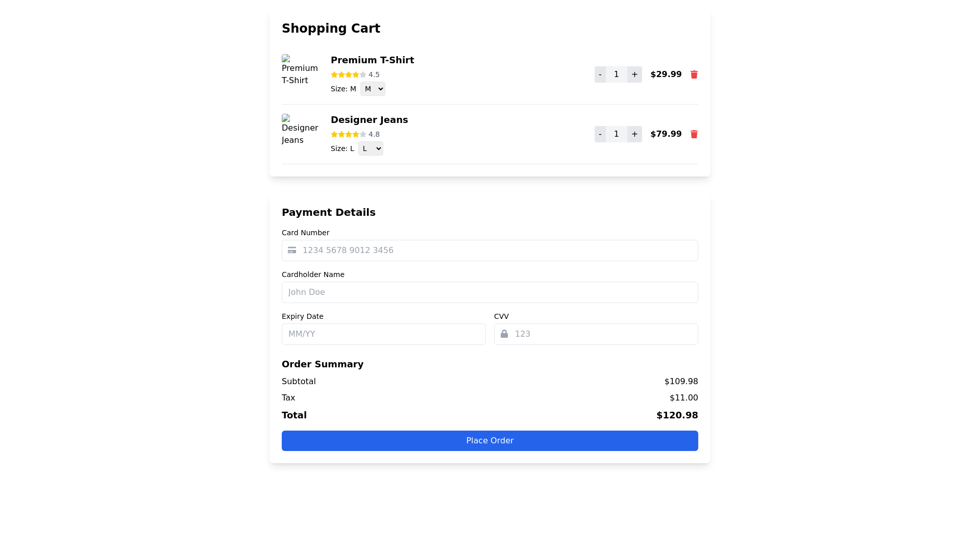Screen dimensions: 980x551
Task: Click into the Cardholder Name field
Action: point(489,292)
